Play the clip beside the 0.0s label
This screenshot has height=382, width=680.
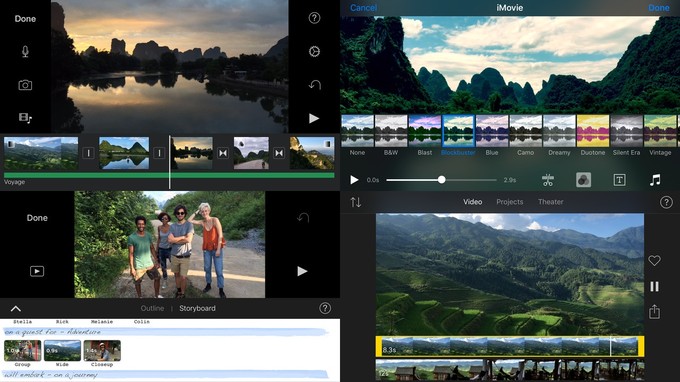(354, 180)
